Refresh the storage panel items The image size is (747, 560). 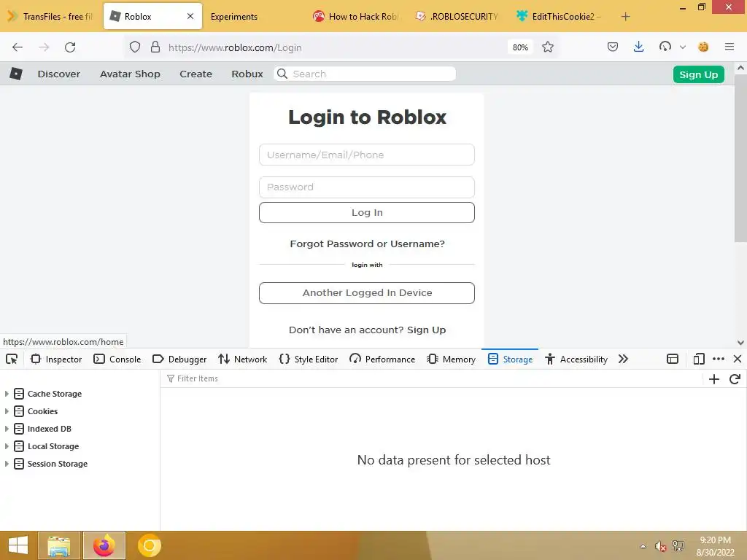(x=735, y=379)
